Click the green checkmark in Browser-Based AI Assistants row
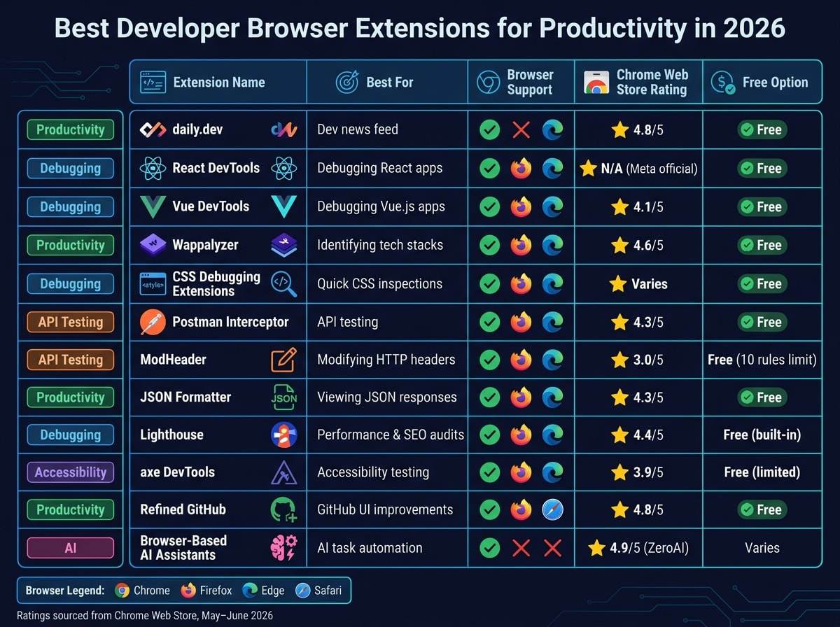 pos(490,547)
